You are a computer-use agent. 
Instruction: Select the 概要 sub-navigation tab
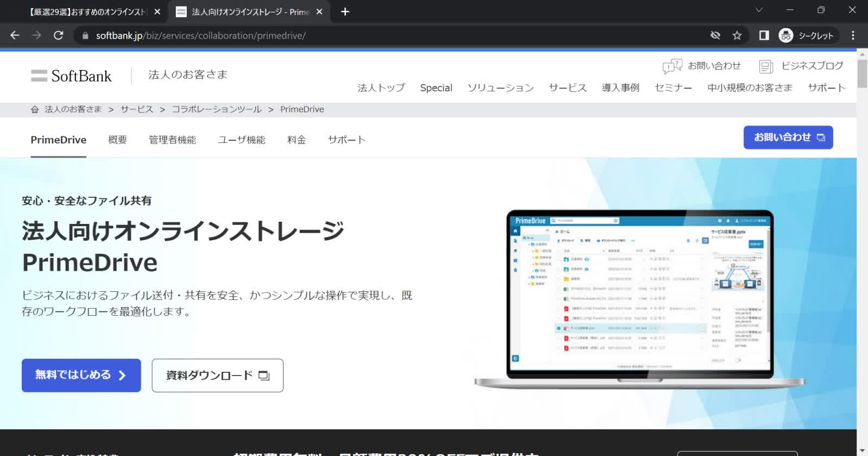pyautogui.click(x=117, y=140)
